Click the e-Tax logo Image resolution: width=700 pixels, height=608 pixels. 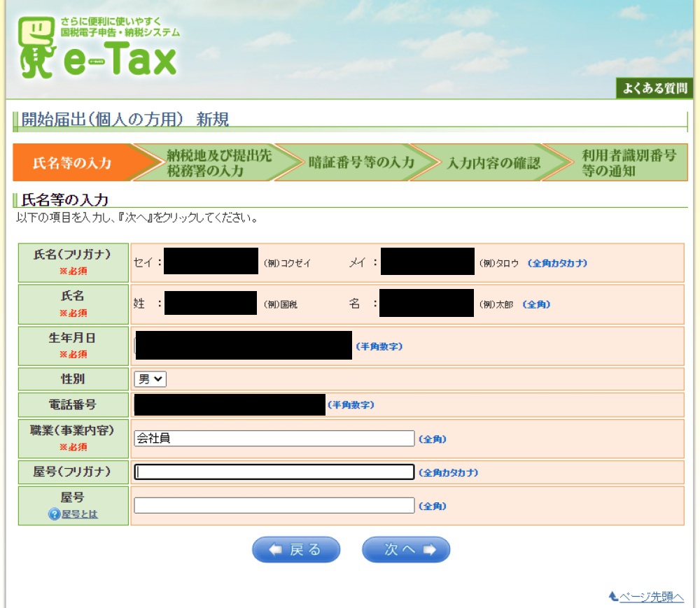(x=99, y=48)
